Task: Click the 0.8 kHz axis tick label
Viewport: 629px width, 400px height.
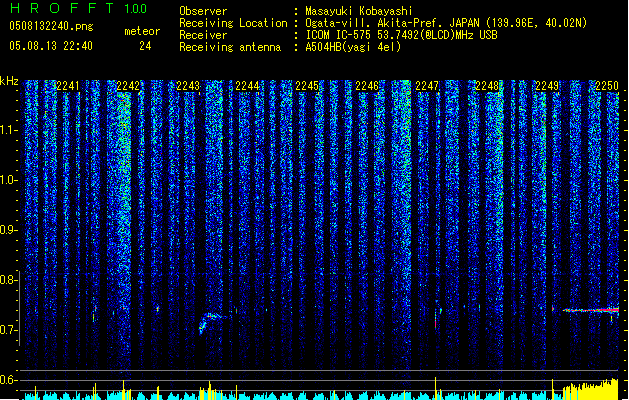Action: pos(8,280)
